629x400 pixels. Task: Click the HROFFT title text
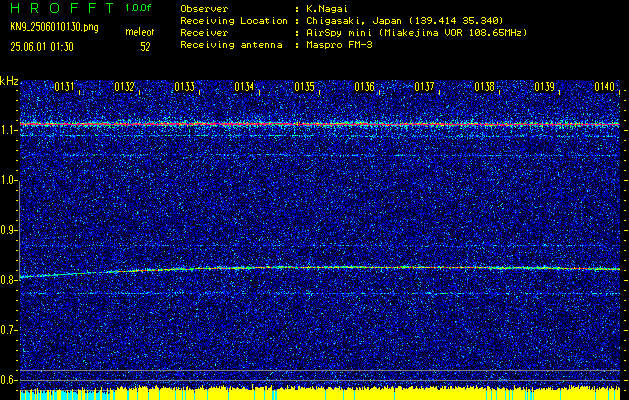[x=62, y=8]
